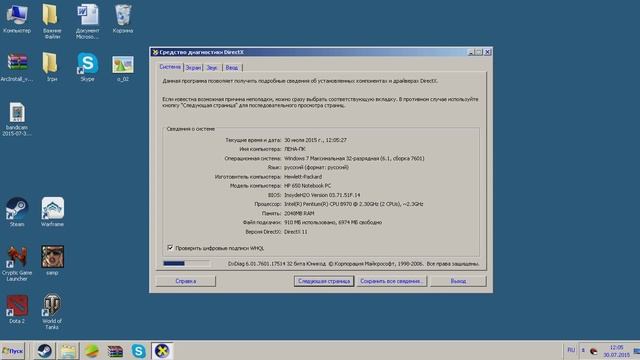
Task: Select the Документ Microsoft Word file icon
Action: click(87, 22)
